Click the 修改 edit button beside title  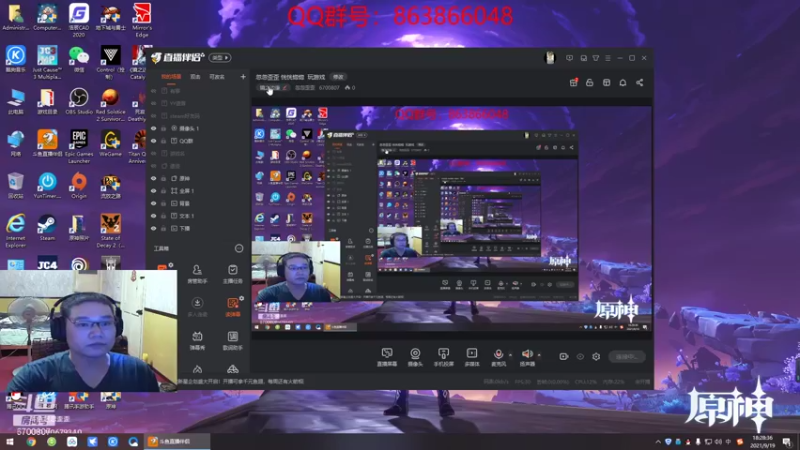[x=338, y=77]
